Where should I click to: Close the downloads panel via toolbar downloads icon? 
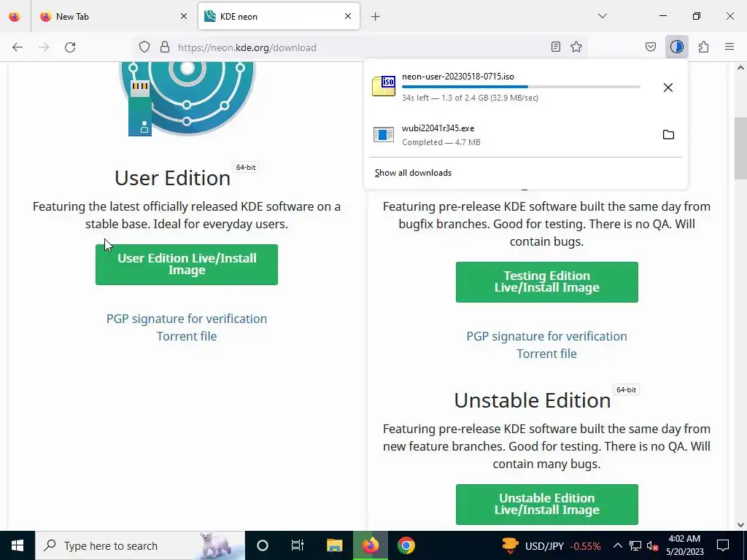pyautogui.click(x=676, y=47)
